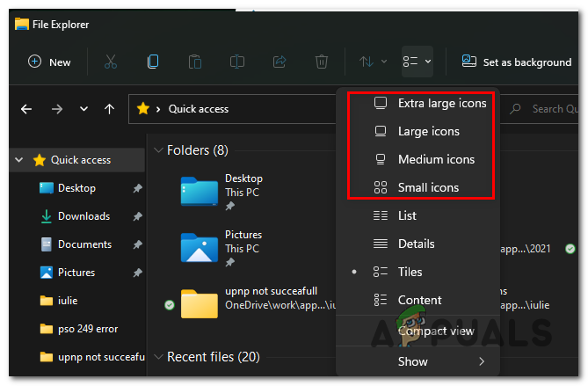The width and height of the screenshot is (588, 386).
Task: Choose Extra large icons
Action: 441,103
